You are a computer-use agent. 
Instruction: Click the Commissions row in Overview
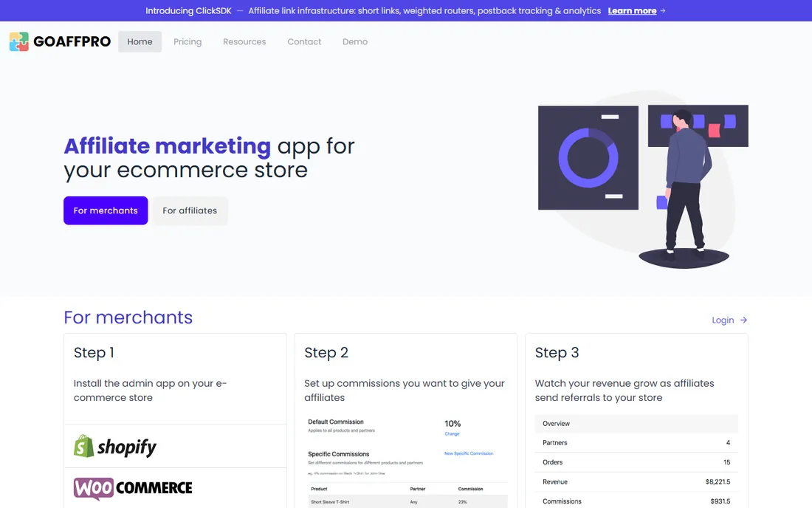636,501
